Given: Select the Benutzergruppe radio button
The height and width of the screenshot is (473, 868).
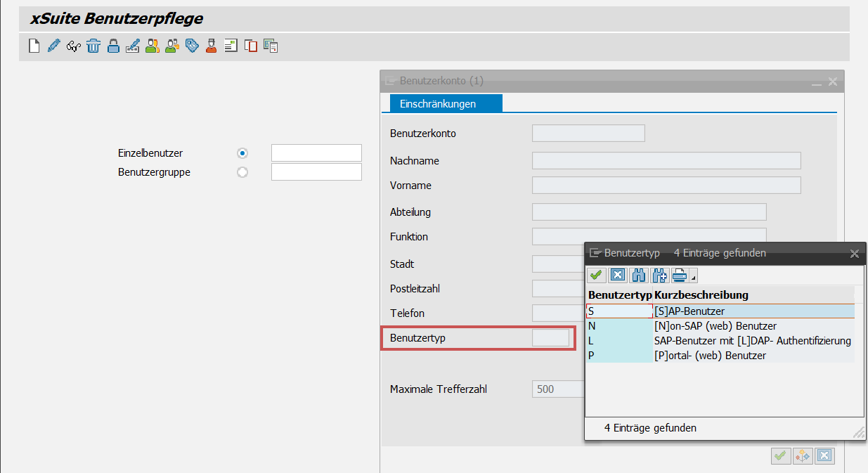Looking at the screenshot, I should 242,172.
